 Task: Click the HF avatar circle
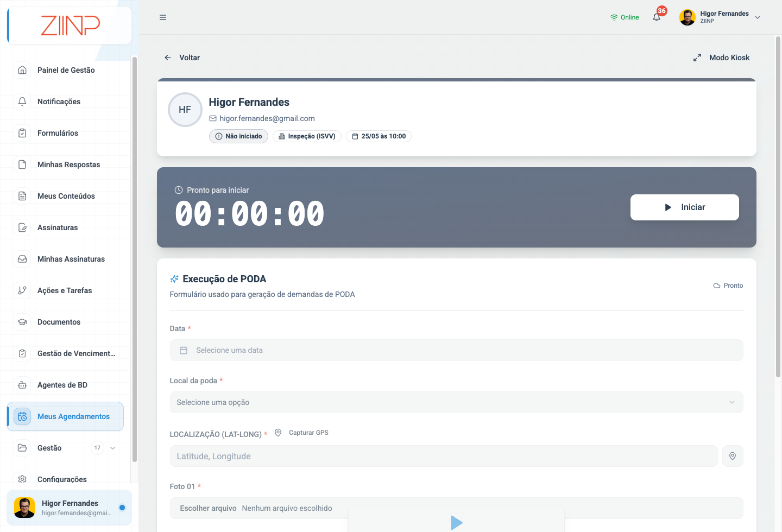[x=185, y=110]
